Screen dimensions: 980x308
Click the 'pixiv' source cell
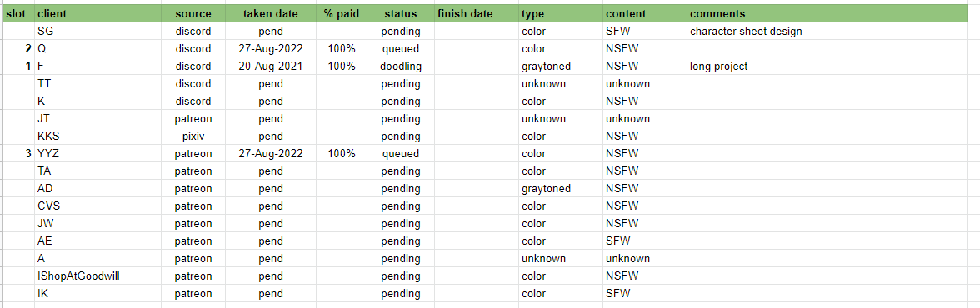click(x=193, y=137)
